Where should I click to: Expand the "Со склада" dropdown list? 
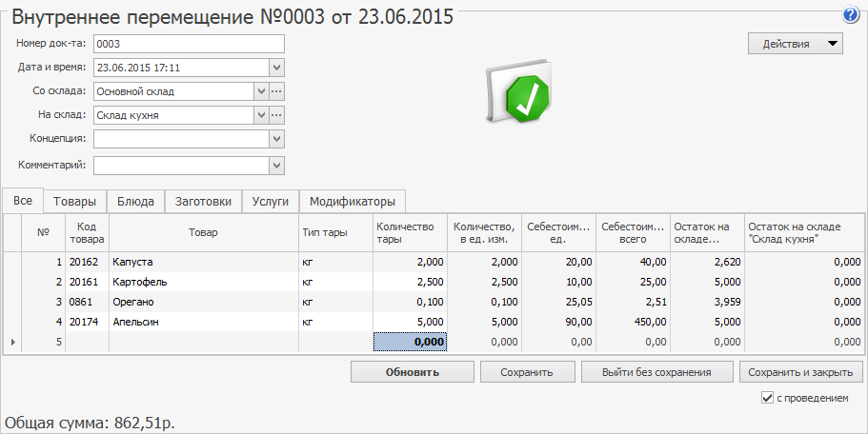pyautogui.click(x=260, y=91)
